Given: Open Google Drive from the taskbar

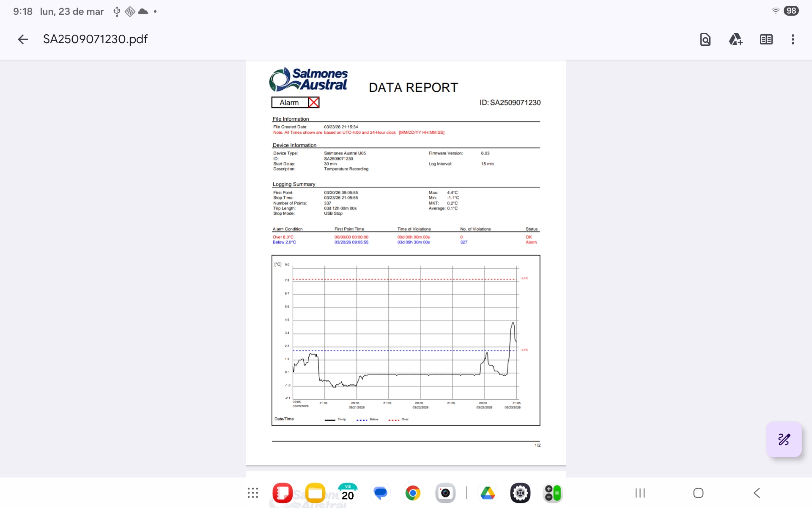Looking at the screenshot, I should [488, 493].
